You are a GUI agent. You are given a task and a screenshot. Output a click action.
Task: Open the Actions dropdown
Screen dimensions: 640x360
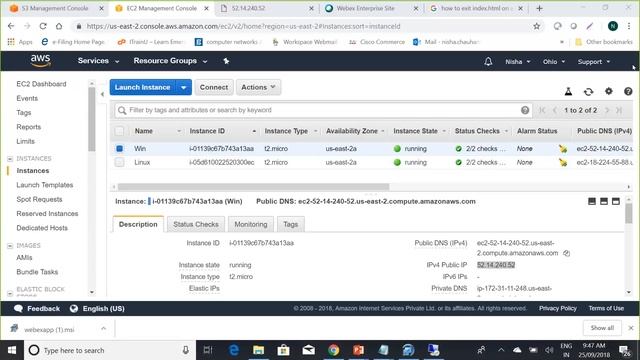tap(258, 87)
